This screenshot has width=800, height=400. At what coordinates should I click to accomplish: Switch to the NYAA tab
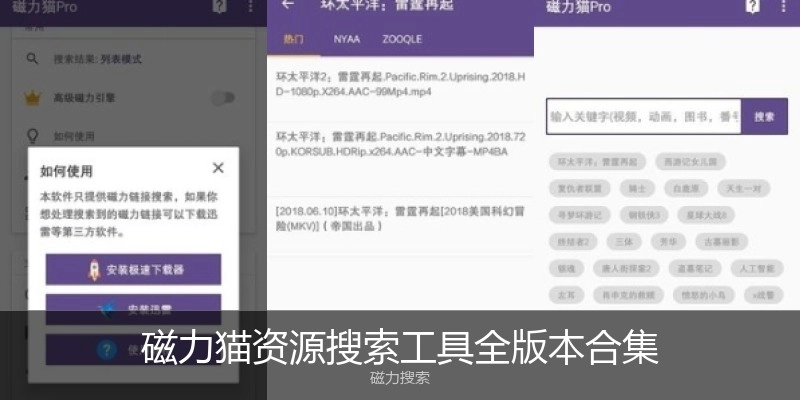(346, 39)
